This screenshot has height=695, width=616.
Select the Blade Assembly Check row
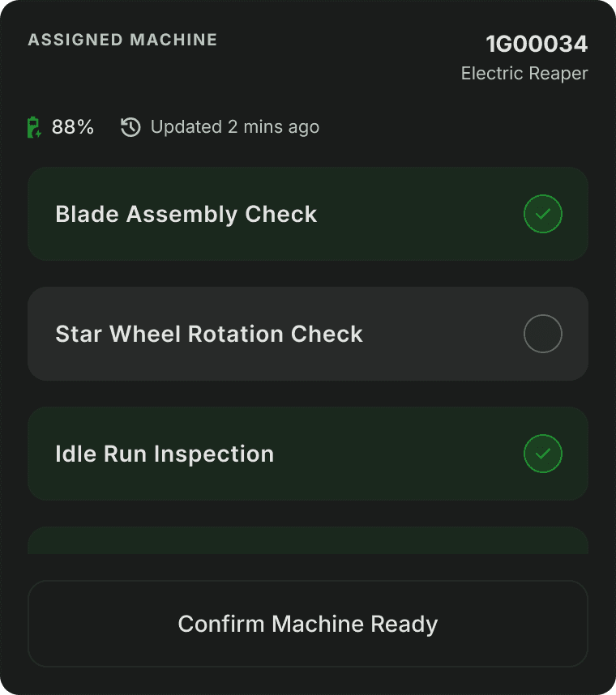(308, 214)
